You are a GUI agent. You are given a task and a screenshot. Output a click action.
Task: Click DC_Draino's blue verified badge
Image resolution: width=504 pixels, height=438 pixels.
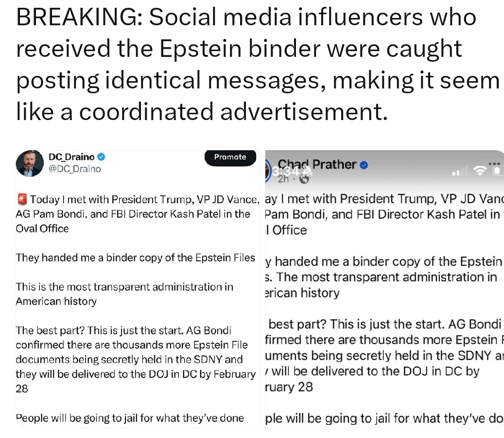[102, 157]
